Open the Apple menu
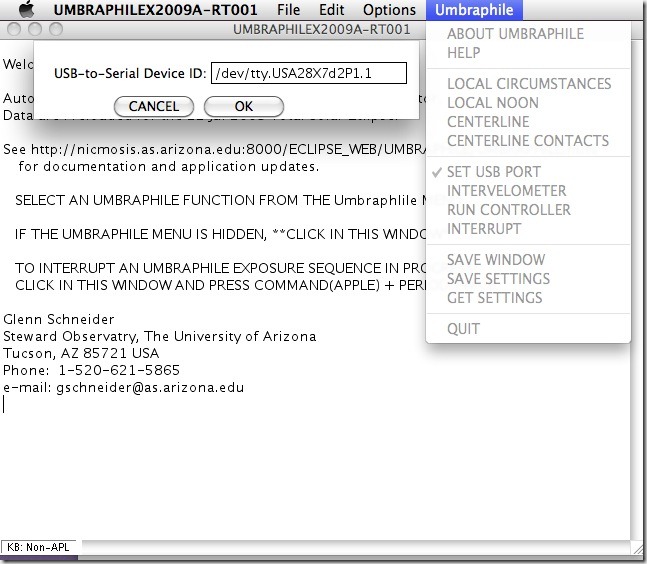 point(27,9)
